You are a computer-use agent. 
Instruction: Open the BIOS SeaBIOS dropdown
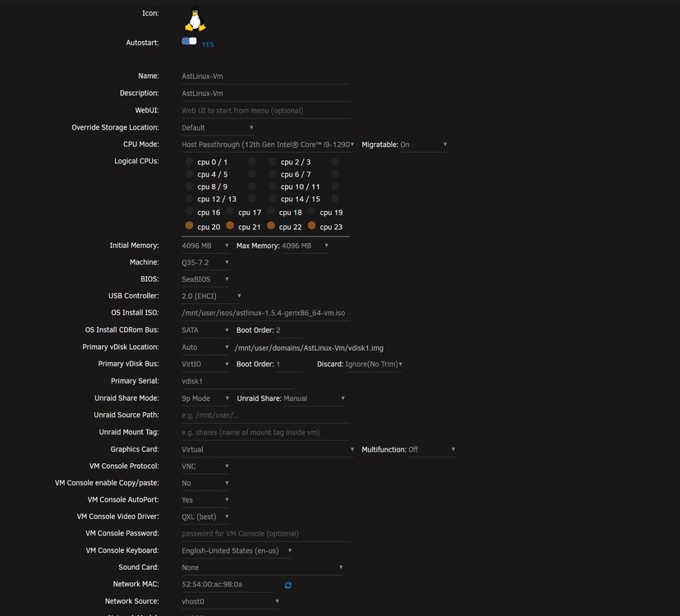tap(205, 280)
